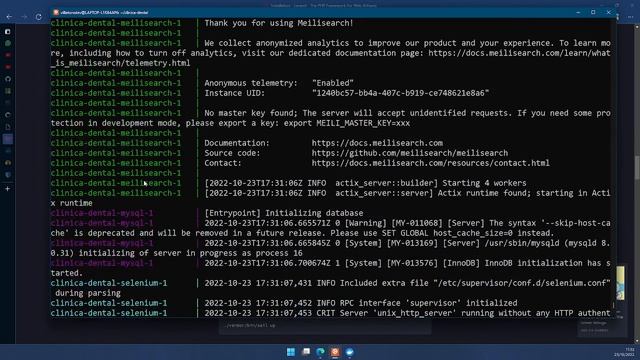The width and height of the screenshot is (640, 360).
Task: Open the Windows Start menu
Action: coord(291,352)
